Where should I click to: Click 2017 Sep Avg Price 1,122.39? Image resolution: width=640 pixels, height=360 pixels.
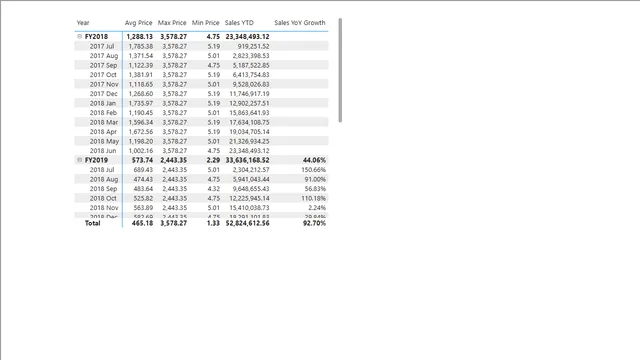(141, 65)
